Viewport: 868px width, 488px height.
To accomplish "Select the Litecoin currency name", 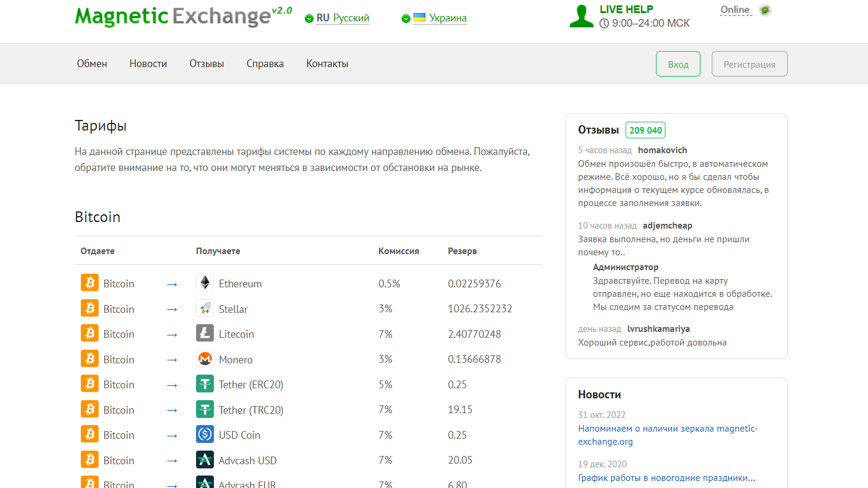I will (236, 334).
